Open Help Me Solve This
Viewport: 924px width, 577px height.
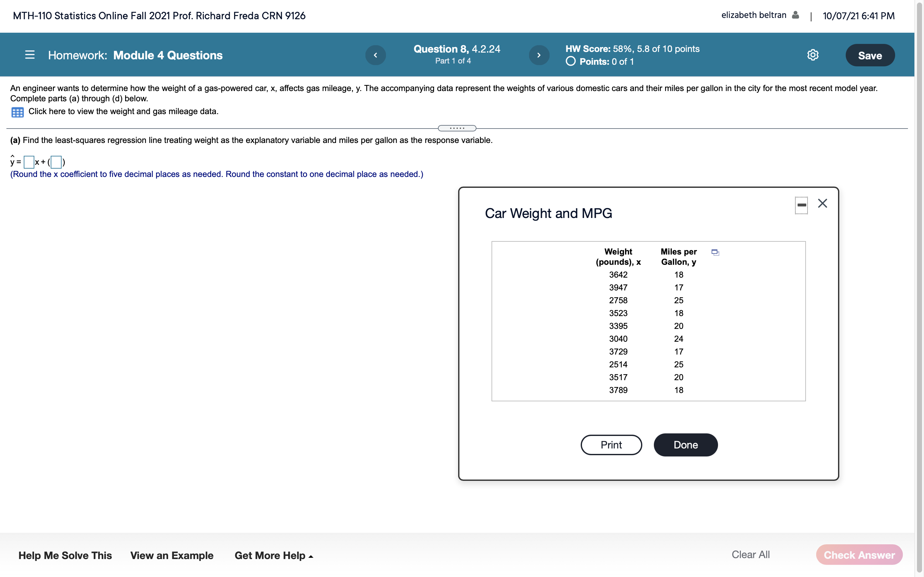(x=65, y=555)
